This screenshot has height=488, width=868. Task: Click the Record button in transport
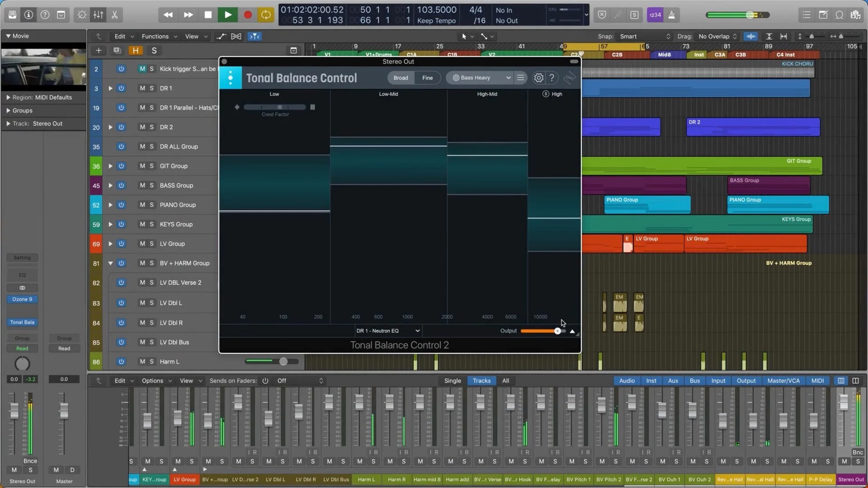coord(247,15)
